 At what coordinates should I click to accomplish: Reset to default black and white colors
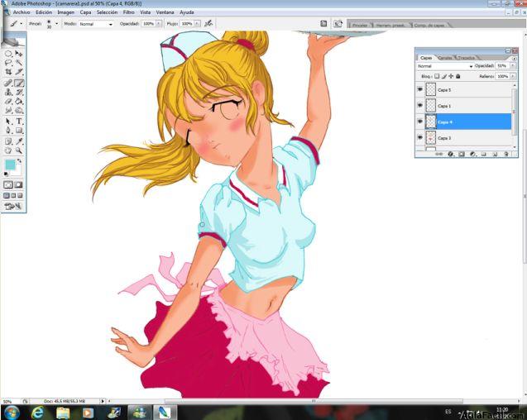6,174
